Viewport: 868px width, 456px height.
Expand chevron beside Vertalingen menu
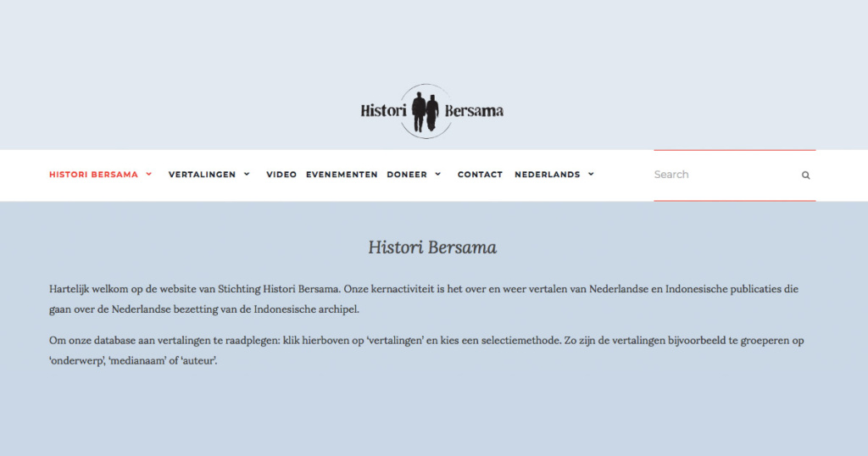tap(247, 175)
